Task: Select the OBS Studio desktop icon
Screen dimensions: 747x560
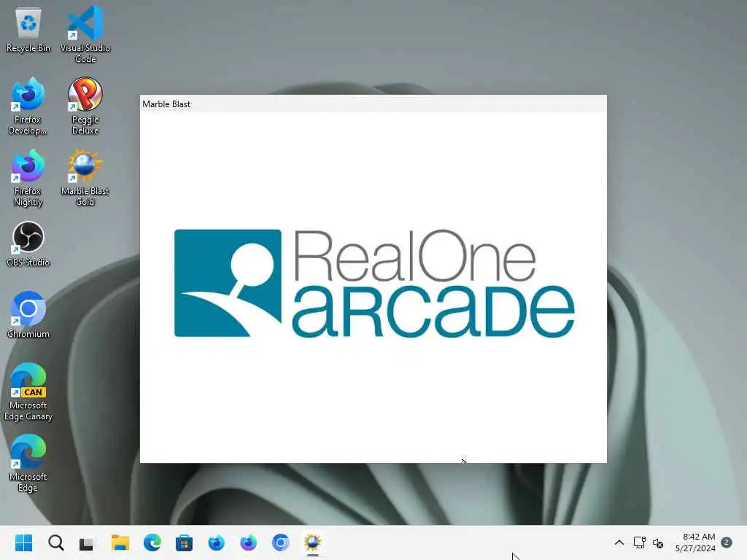Action: pyautogui.click(x=28, y=244)
